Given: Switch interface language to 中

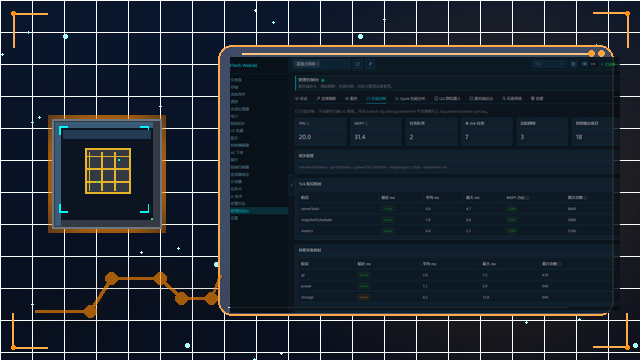Looking at the screenshot, I should coord(584,64).
